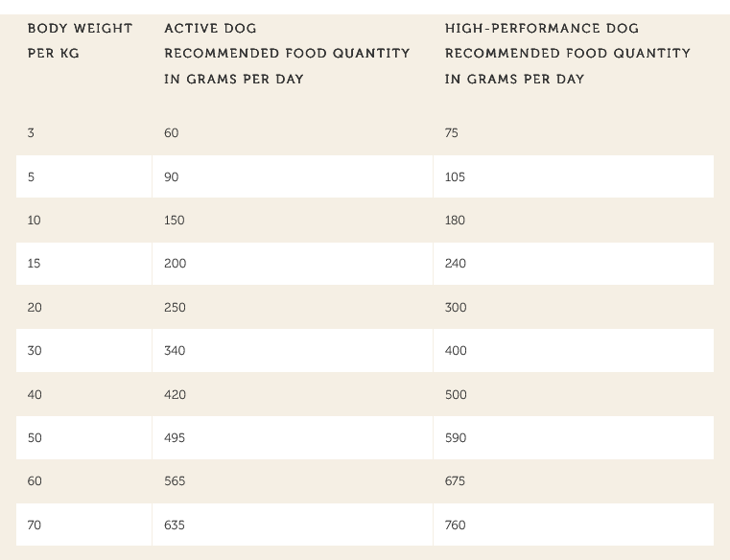Select high-performance value 180
The height and width of the screenshot is (560, 730).
[x=455, y=221]
